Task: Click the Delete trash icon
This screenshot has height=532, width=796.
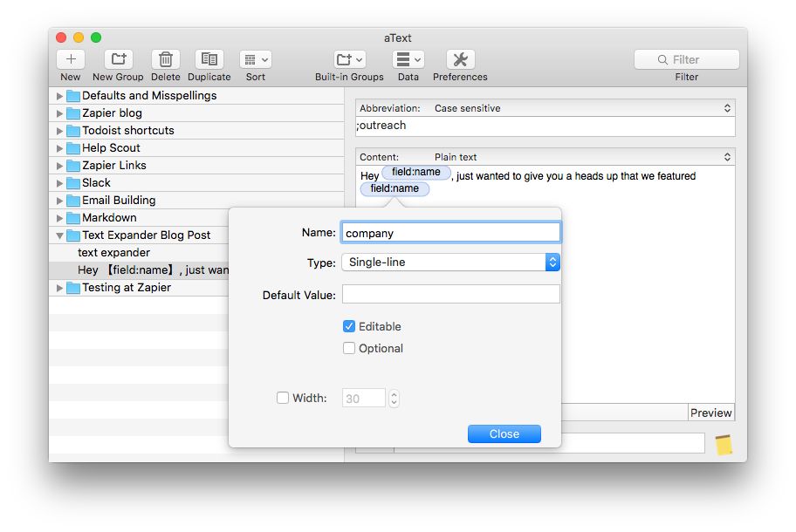Action: point(166,59)
